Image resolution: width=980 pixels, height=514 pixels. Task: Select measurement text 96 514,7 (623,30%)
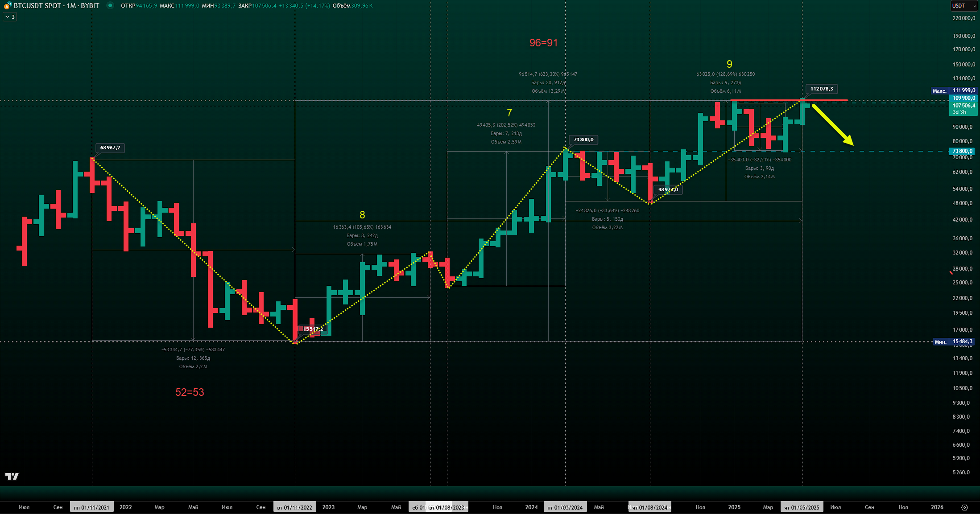click(x=548, y=74)
